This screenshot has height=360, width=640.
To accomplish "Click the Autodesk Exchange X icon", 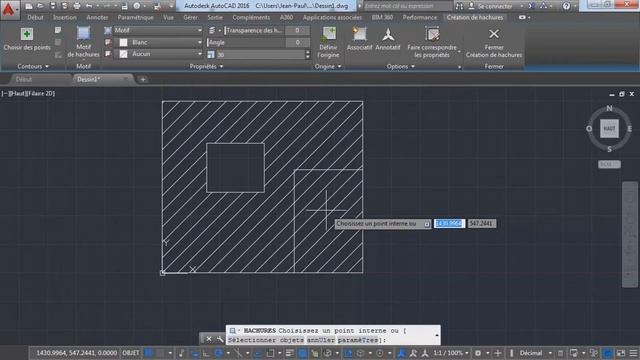I will 531,6.
